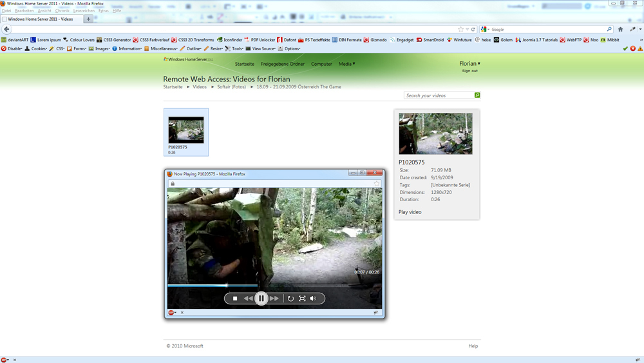Screen dimensions: 644x363
Task: Mute the video player volume
Action: [313, 299]
